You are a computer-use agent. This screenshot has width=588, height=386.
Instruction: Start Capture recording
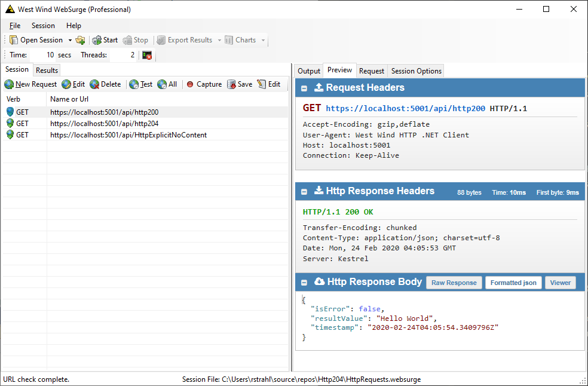pyautogui.click(x=204, y=84)
